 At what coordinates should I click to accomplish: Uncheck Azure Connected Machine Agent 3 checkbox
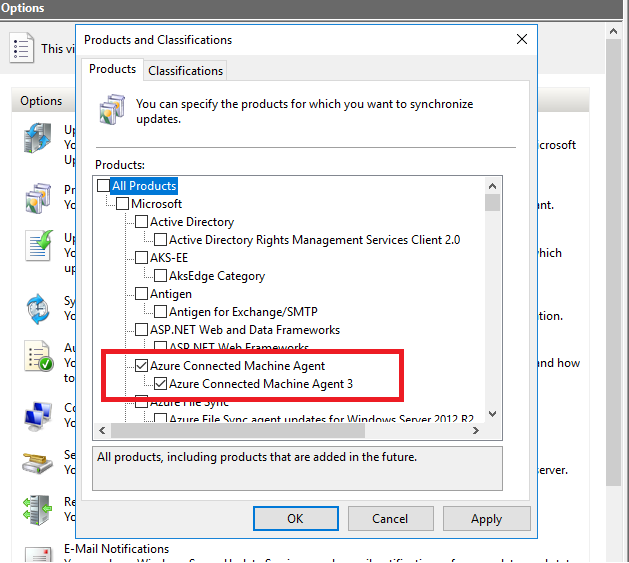[160, 384]
